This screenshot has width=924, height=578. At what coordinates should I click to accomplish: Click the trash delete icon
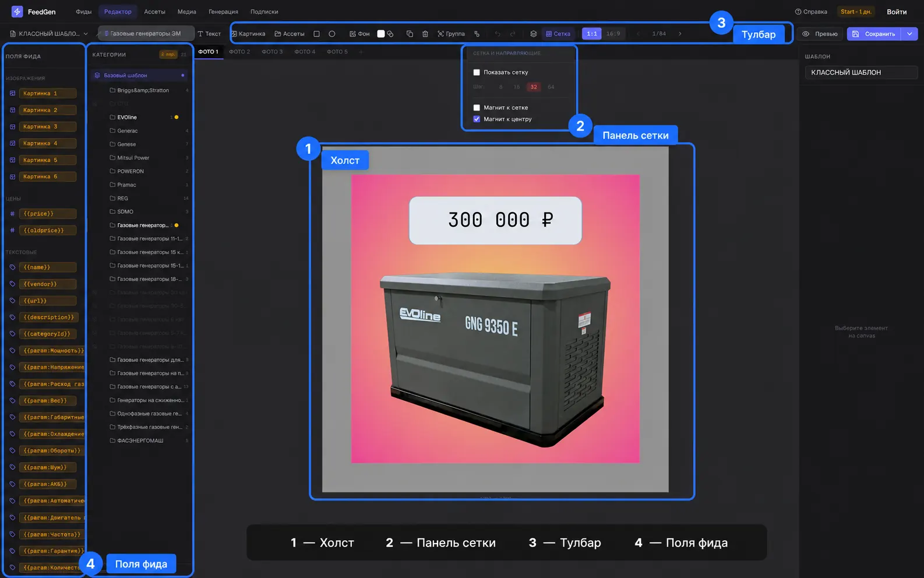click(425, 34)
